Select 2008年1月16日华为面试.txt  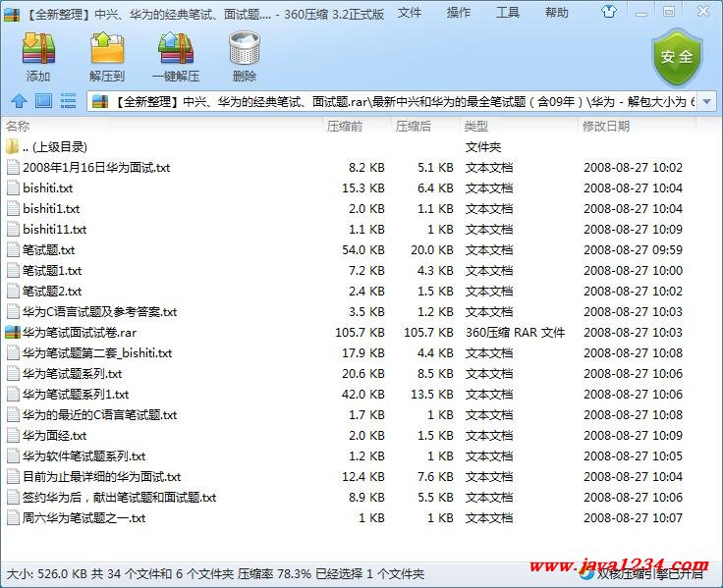point(96,167)
